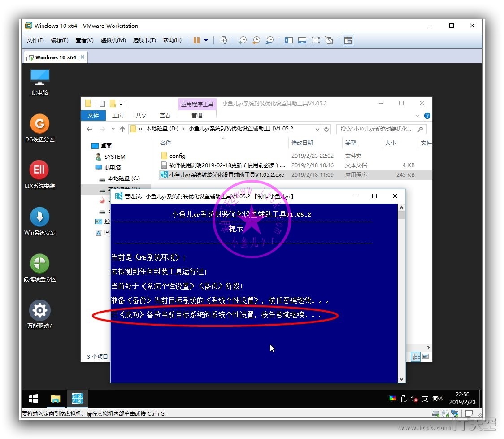This screenshot has height=439, width=504.
Task: Click console window scrollbar up arrow
Action: [401, 208]
